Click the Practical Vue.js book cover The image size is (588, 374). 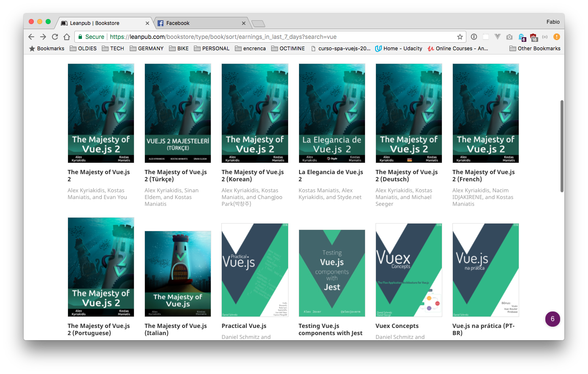pyautogui.click(x=255, y=270)
